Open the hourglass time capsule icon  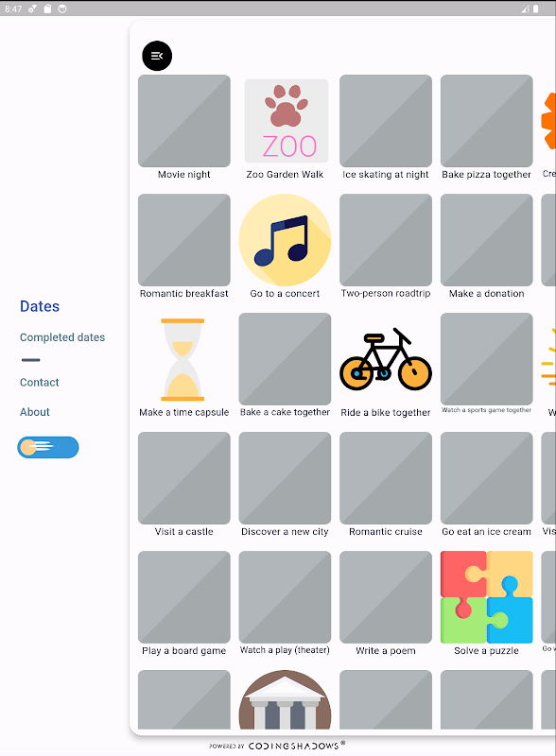[x=182, y=360]
